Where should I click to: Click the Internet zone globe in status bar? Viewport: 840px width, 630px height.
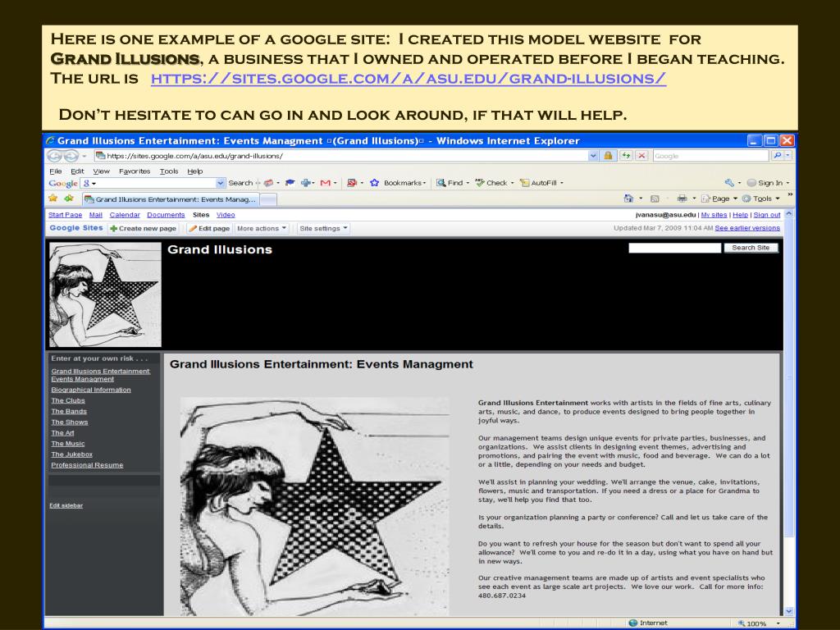click(633, 623)
